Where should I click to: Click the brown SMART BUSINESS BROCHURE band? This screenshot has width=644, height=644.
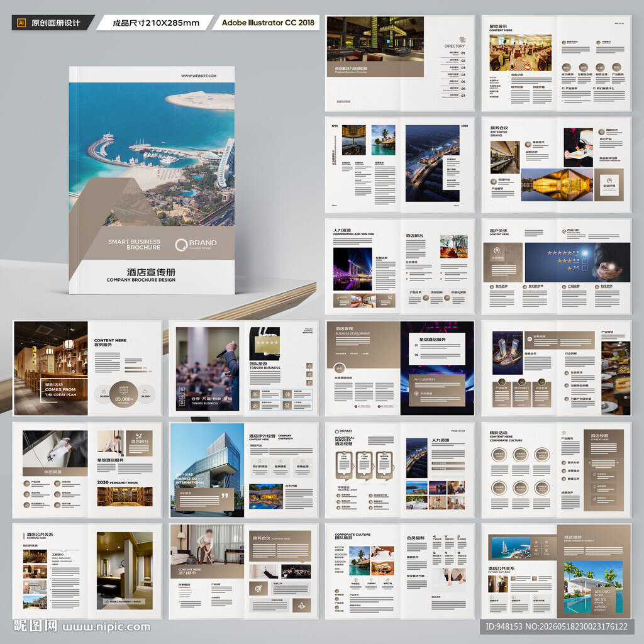(152, 244)
